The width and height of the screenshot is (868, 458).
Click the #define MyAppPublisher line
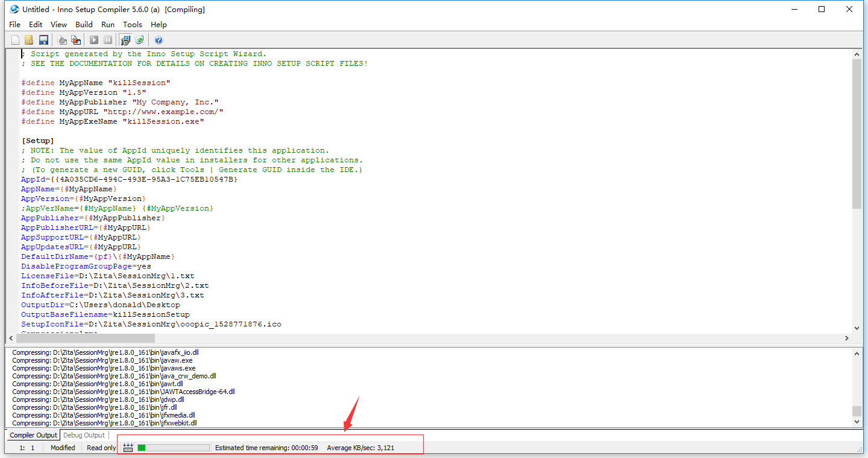120,102
